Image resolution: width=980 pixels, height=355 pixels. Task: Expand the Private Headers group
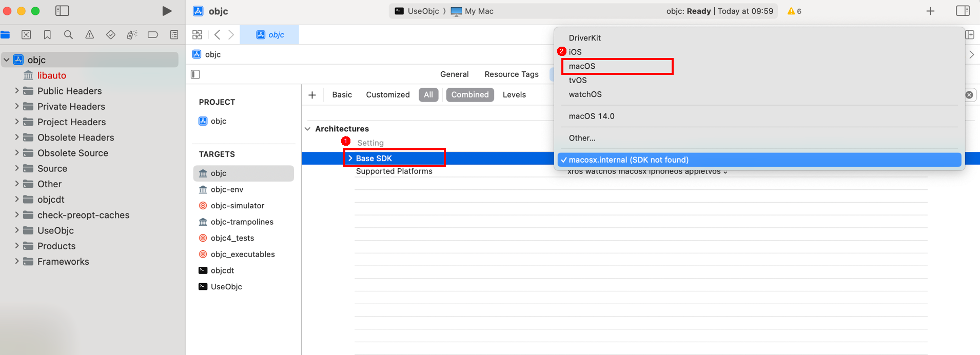(17, 106)
